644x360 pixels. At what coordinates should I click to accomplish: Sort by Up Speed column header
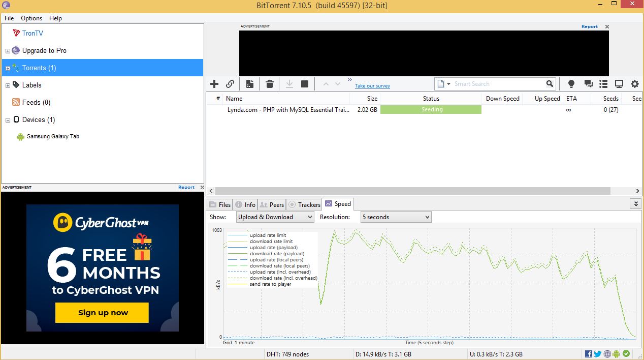pos(543,99)
